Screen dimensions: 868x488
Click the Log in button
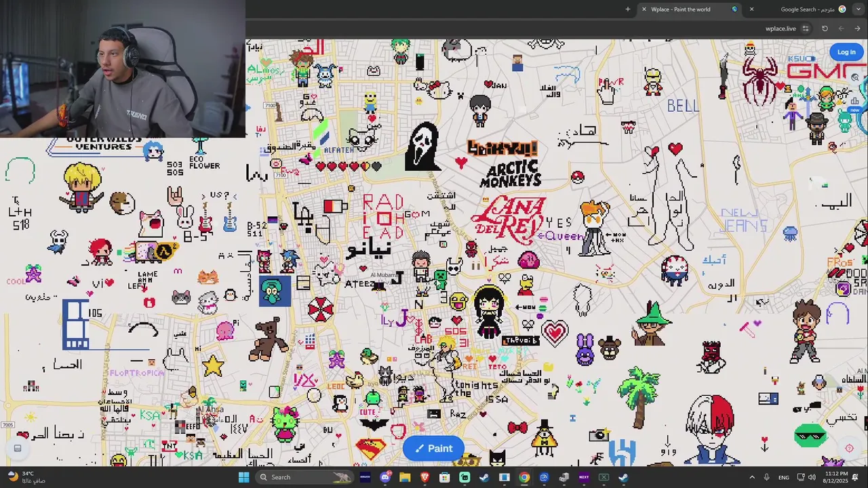tap(846, 52)
